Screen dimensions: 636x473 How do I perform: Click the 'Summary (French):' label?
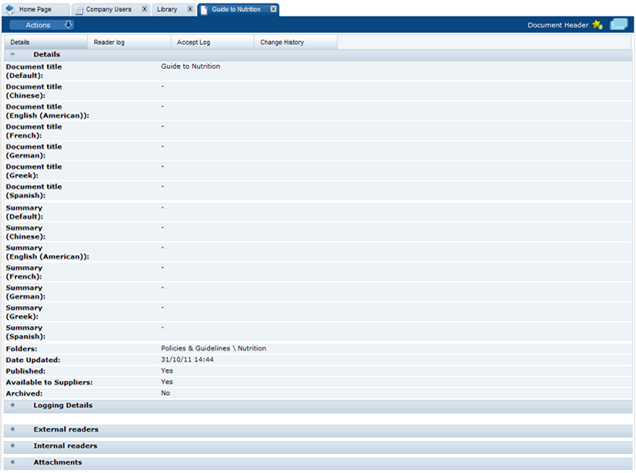pyautogui.click(x=24, y=272)
